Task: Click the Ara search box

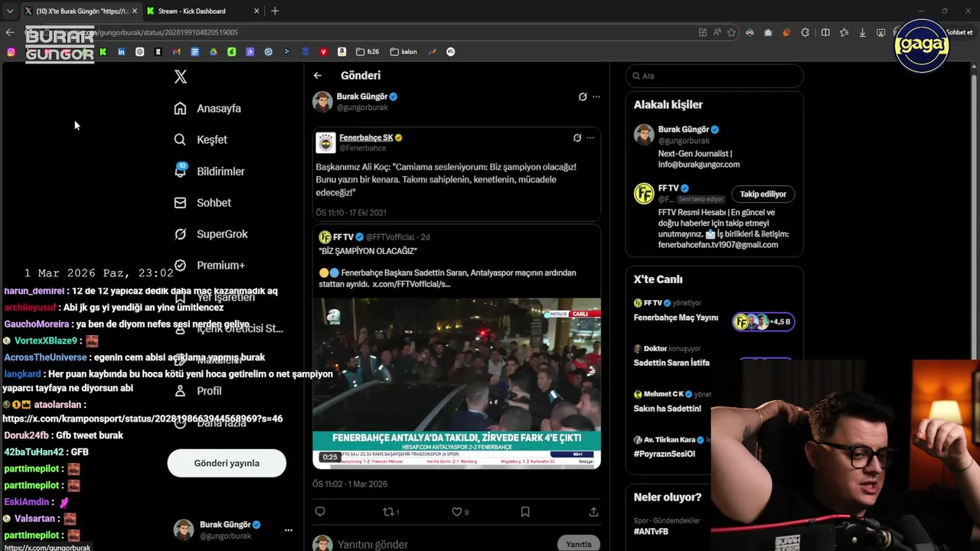Action: click(714, 76)
